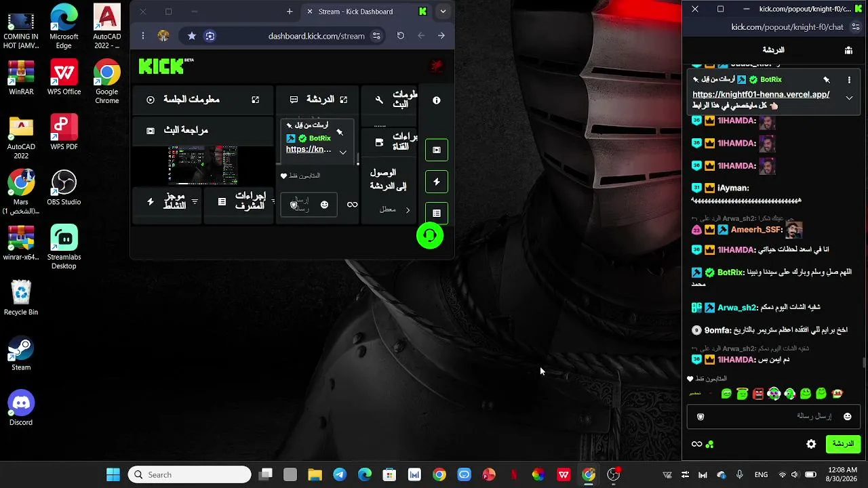Click the dashboard chat message input
The height and width of the screenshot is (488, 868).
[x=309, y=205]
